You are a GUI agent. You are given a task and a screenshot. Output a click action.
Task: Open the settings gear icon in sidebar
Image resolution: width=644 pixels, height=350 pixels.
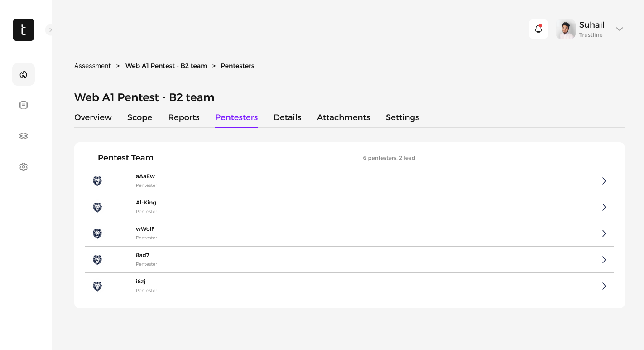24,167
